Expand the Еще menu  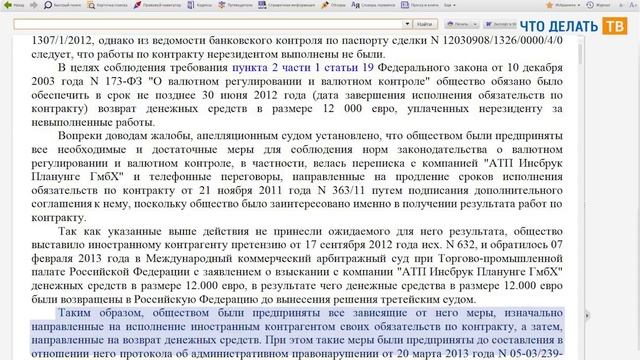[449, 5]
